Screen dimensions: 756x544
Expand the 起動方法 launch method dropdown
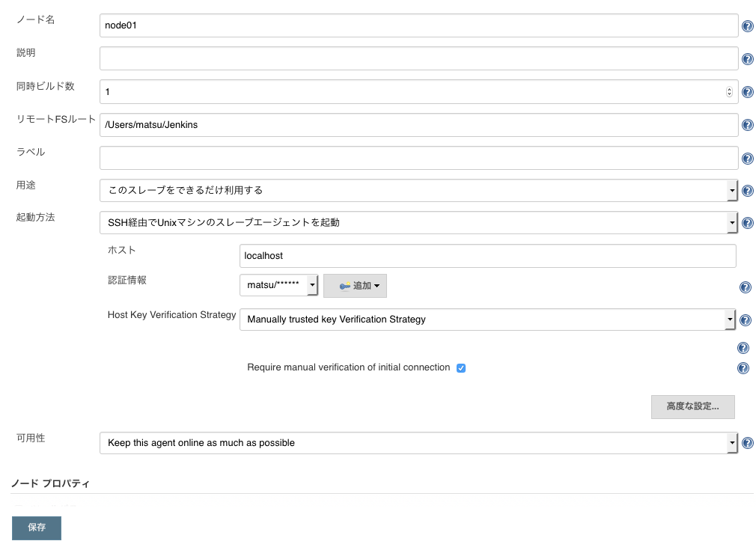point(418,222)
